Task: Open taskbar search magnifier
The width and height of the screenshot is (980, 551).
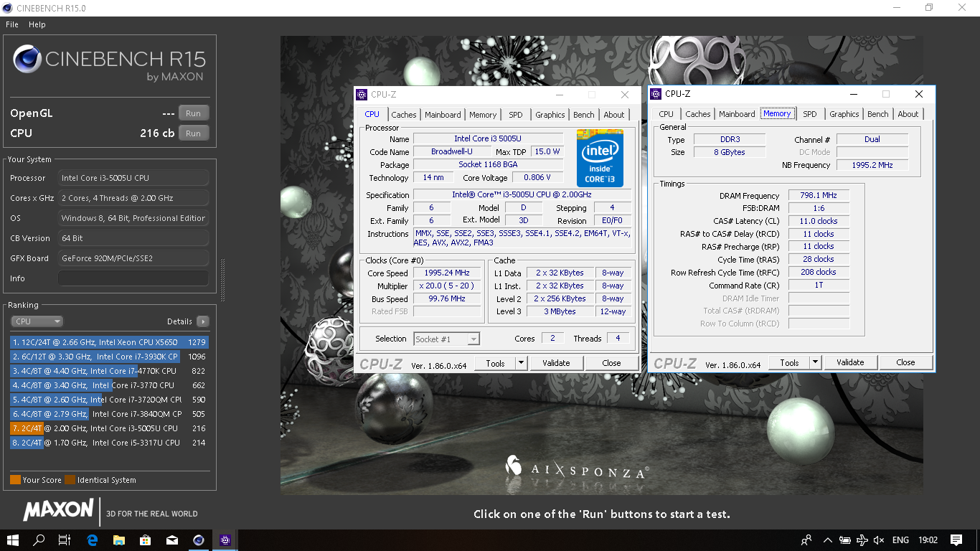Action: tap(39, 540)
